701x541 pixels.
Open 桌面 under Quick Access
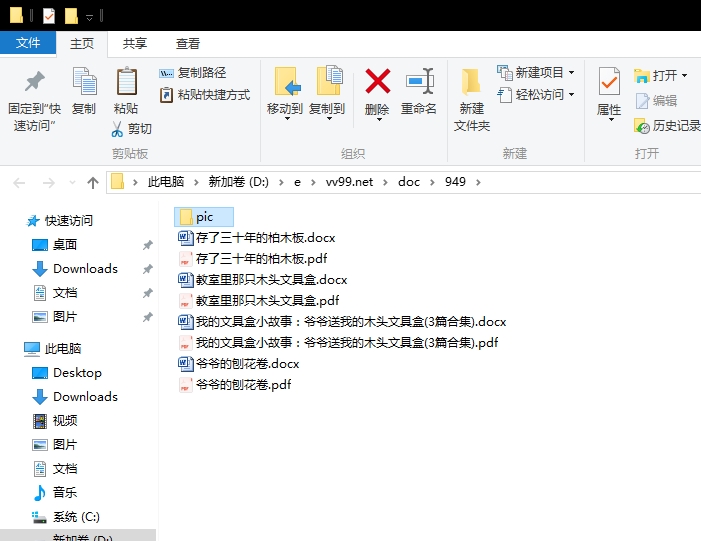(55, 245)
